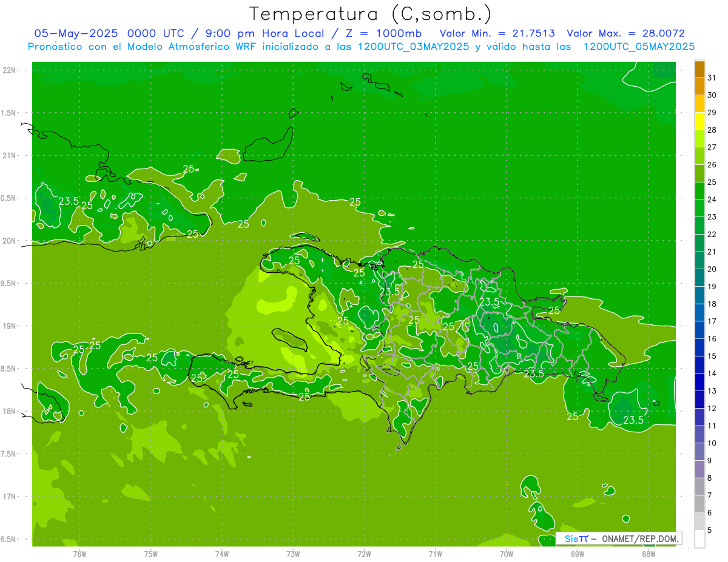Image resolution: width=728 pixels, height=562 pixels.
Task: Click the 18N latitude label
Action: [9, 411]
